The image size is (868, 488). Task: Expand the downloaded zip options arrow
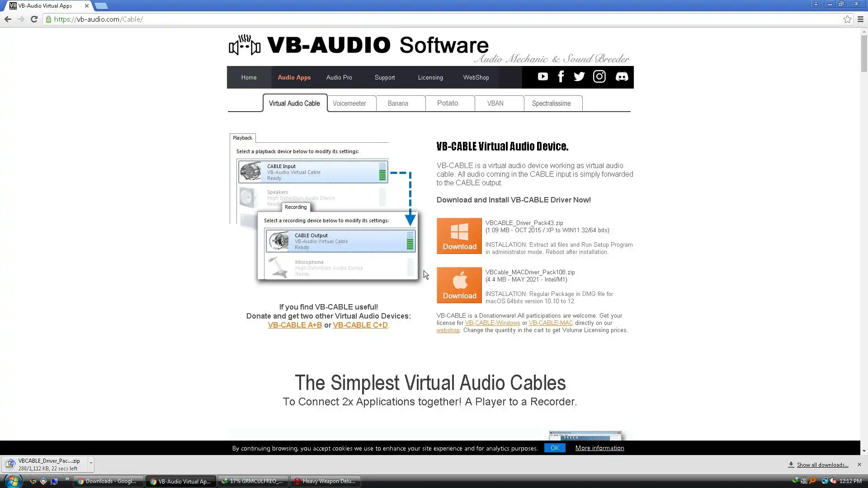[91, 463]
